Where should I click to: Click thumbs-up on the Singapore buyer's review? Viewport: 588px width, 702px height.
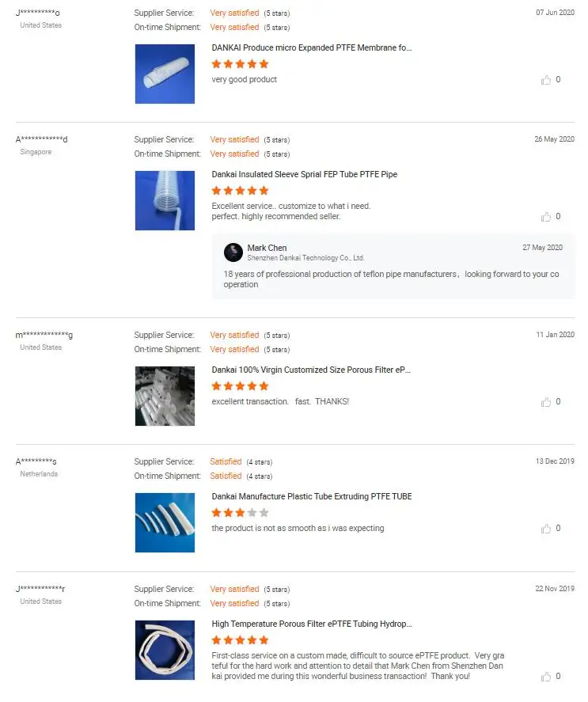click(546, 217)
